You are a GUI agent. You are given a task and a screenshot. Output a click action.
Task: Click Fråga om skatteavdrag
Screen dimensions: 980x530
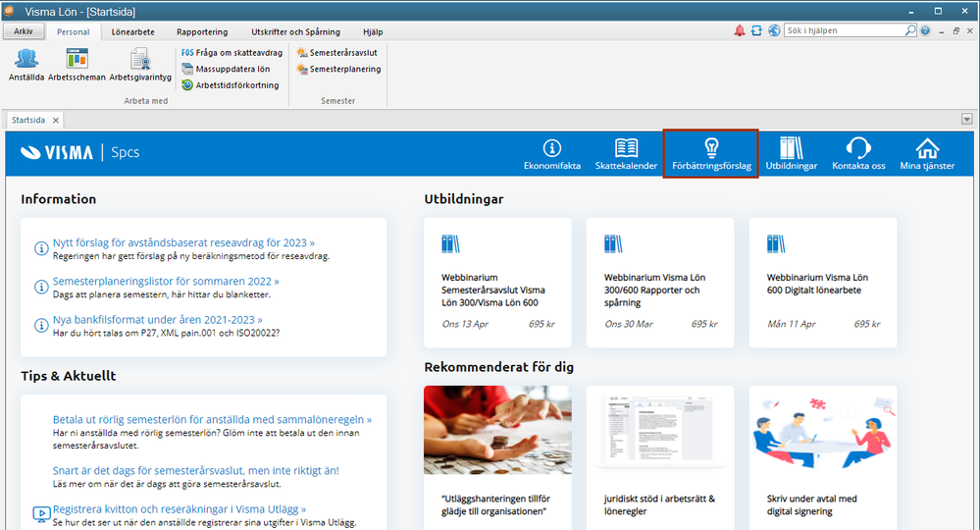[x=232, y=52]
